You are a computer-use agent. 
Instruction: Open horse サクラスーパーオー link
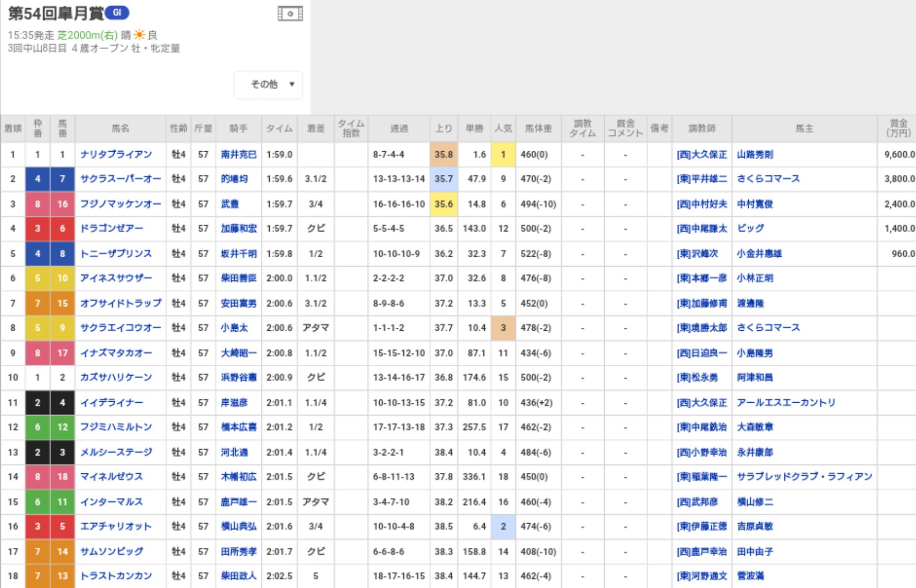120,179
